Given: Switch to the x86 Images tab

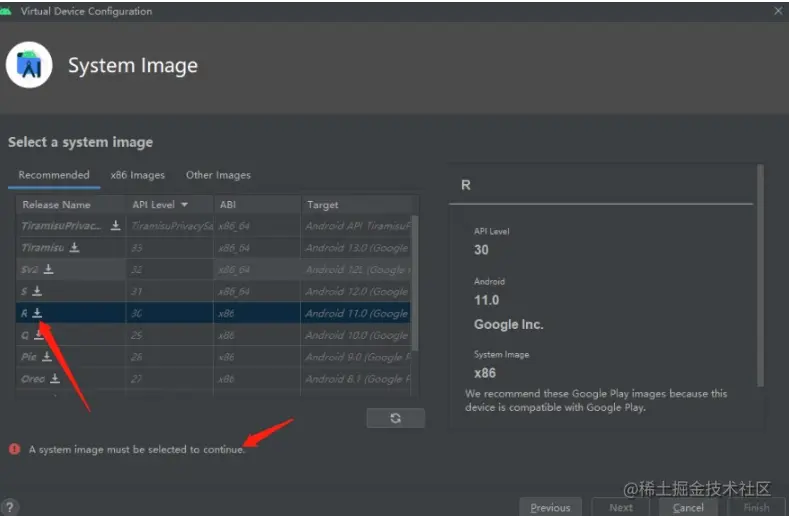Looking at the screenshot, I should point(137,175).
